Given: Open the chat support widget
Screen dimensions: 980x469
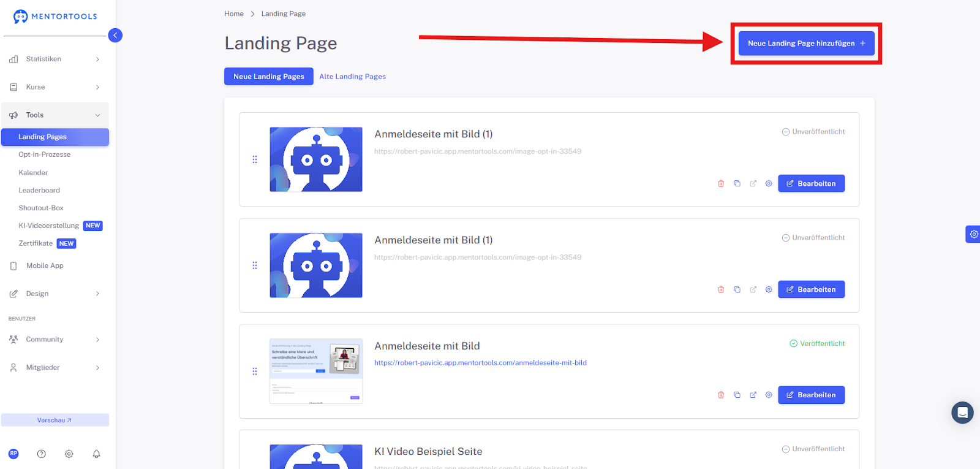Looking at the screenshot, I should (962, 413).
